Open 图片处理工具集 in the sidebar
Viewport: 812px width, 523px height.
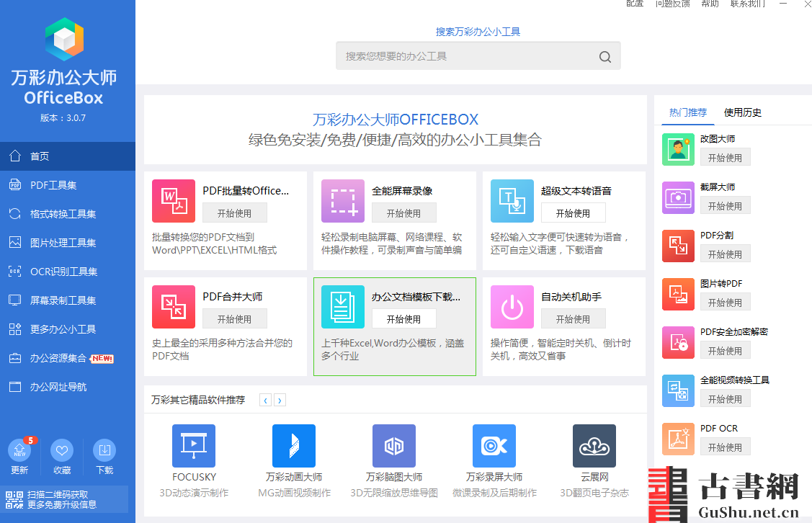click(68, 242)
